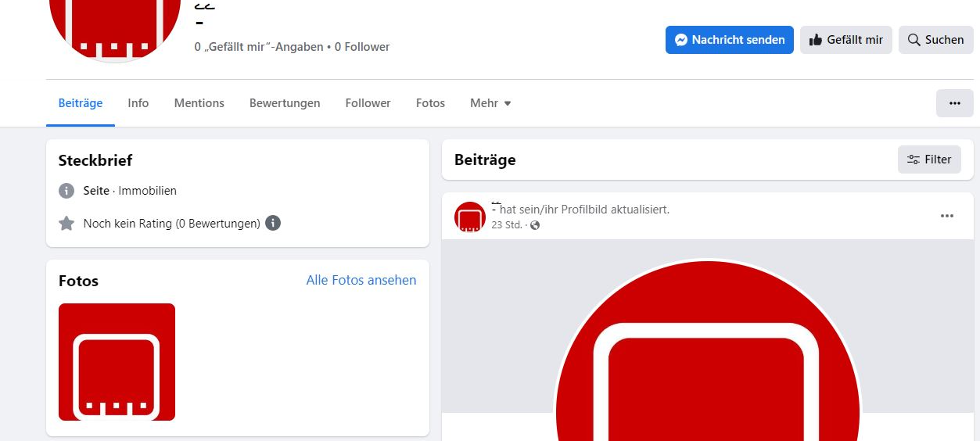Open the 23 Std. post timestamp
The image size is (980, 441).
(507, 225)
